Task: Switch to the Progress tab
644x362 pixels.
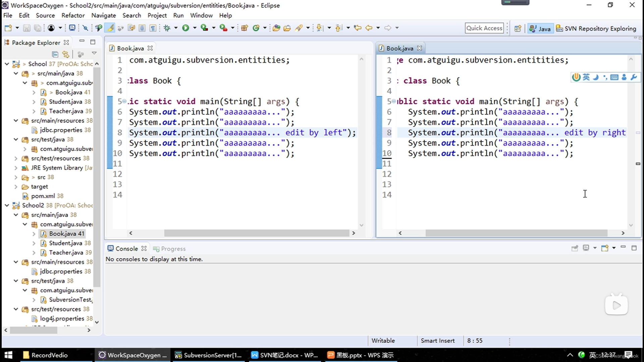Action: tap(169, 249)
